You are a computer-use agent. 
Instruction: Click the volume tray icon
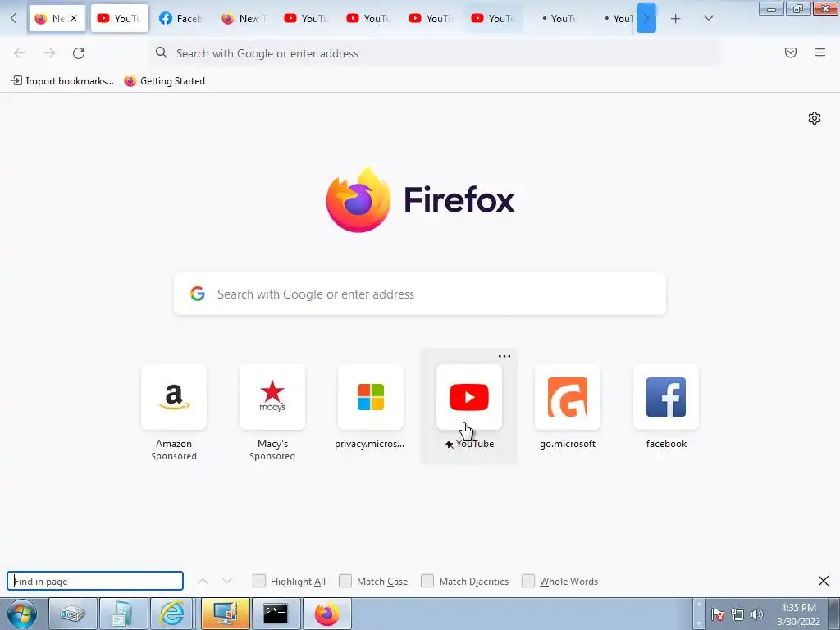757,614
